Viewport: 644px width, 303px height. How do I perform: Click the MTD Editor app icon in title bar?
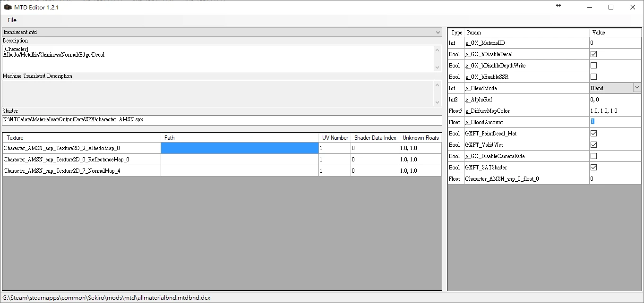click(x=8, y=7)
